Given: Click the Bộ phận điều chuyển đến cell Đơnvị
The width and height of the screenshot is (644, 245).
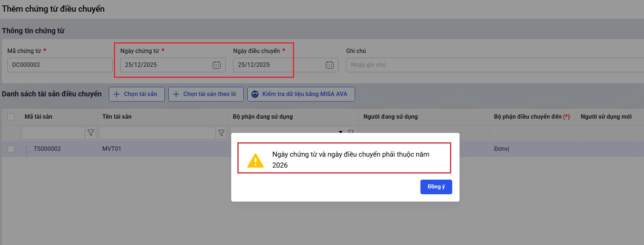Looking at the screenshot, I should [501, 149].
